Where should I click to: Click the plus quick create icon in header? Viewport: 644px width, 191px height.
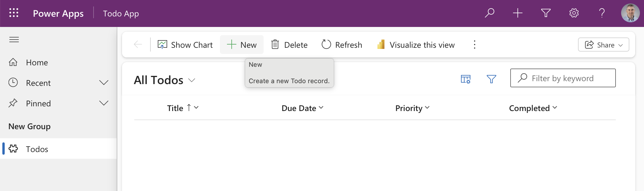point(518,13)
